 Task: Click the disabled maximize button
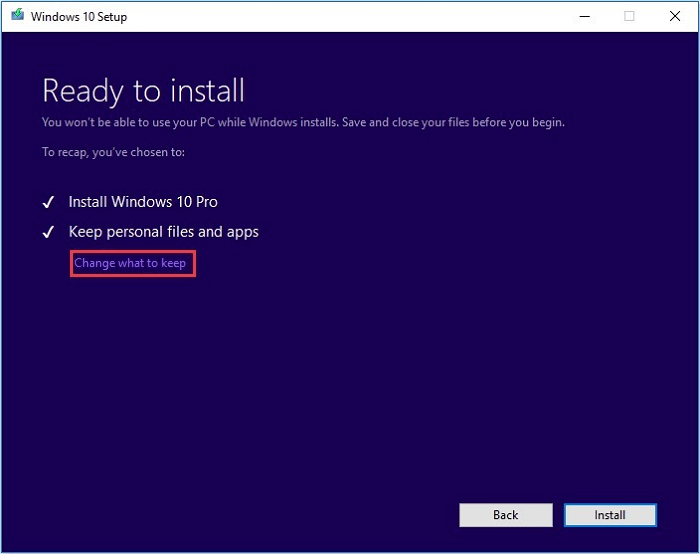tap(629, 17)
